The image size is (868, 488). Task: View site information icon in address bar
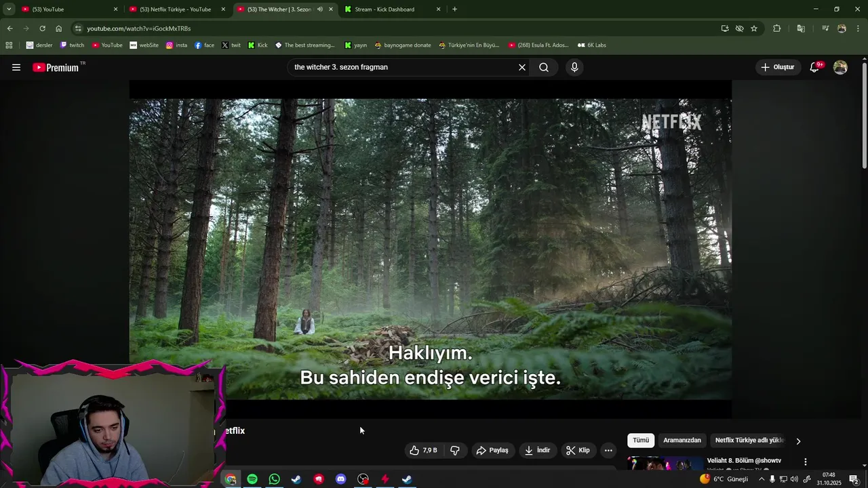[x=79, y=28]
